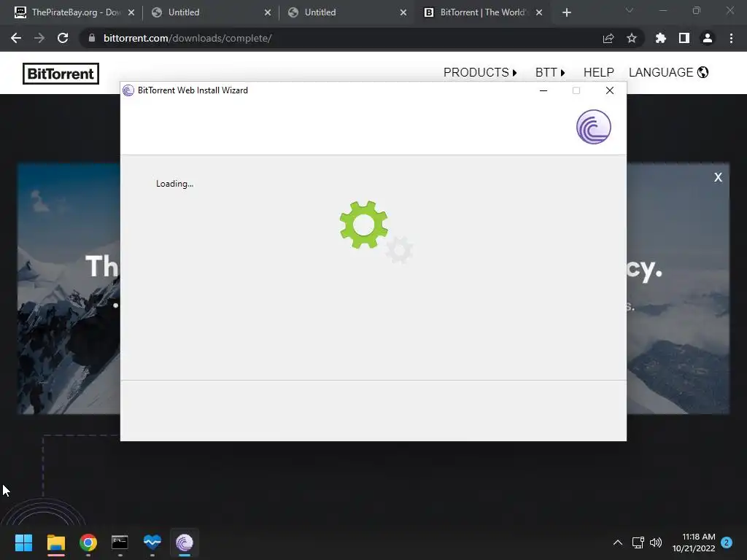
Task: Close the second Untitled tab
Action: click(403, 12)
